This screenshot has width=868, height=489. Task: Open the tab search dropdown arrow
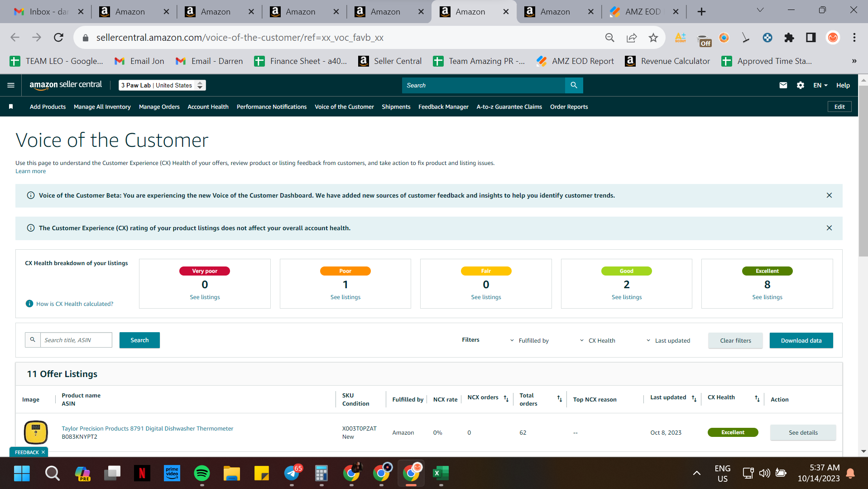tap(760, 10)
